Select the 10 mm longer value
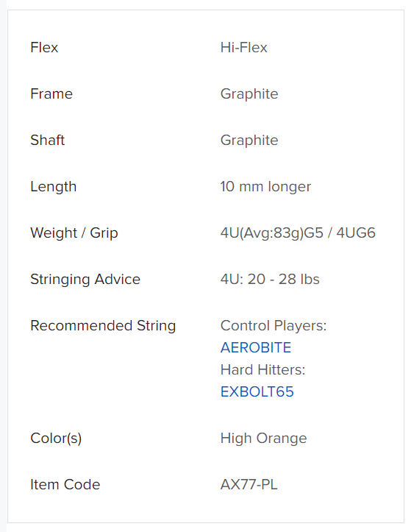The image size is (411, 532). pos(265,187)
